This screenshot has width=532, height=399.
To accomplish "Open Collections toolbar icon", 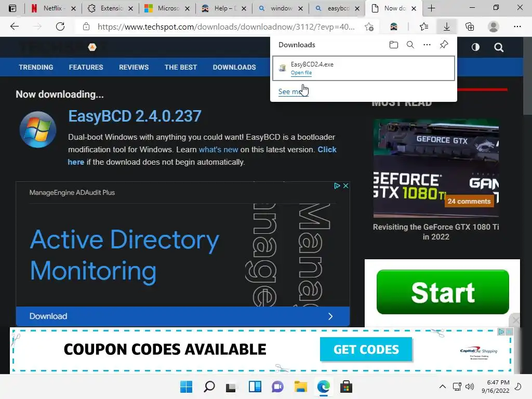I will (x=470, y=26).
